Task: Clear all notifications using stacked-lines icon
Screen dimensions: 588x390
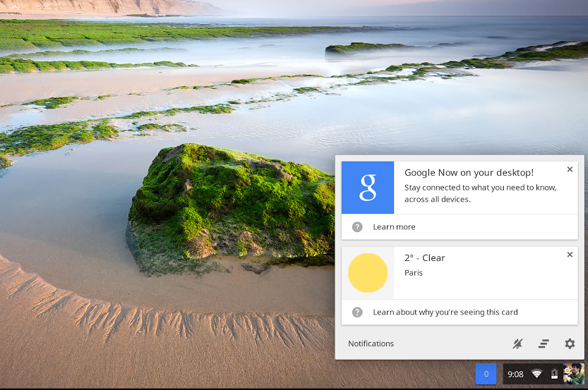Action: tap(544, 344)
